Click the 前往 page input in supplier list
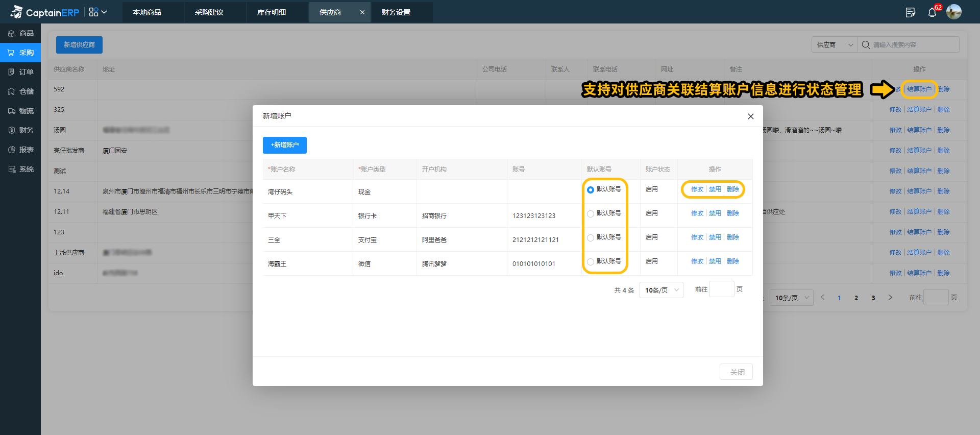 (936, 298)
